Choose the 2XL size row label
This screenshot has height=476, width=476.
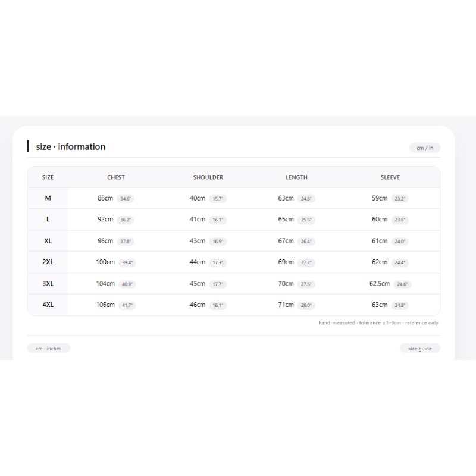[x=48, y=262]
